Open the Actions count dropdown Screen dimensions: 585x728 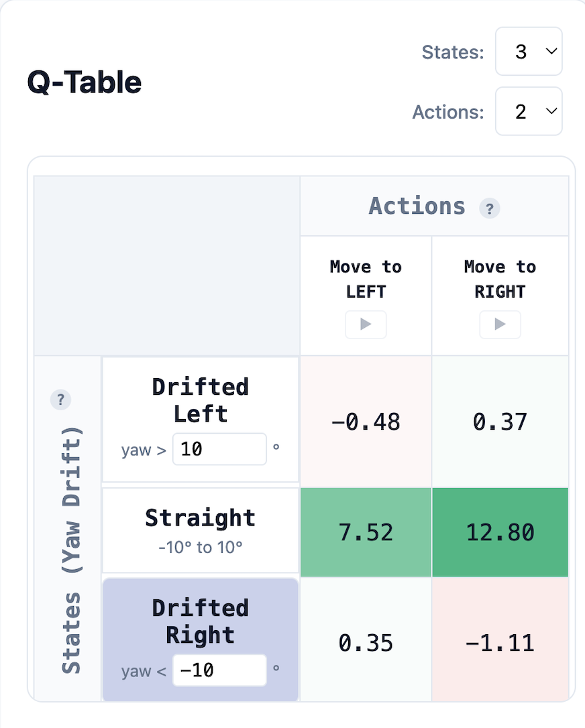click(x=529, y=111)
